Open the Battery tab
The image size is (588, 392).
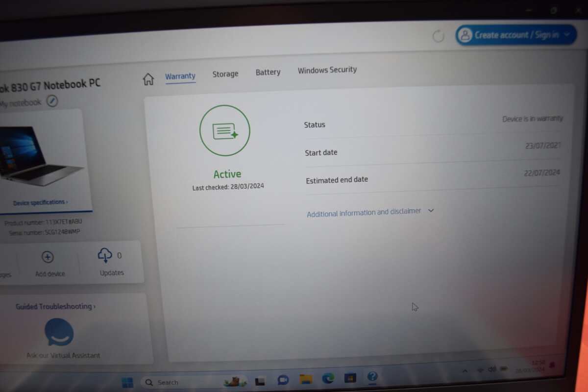268,72
